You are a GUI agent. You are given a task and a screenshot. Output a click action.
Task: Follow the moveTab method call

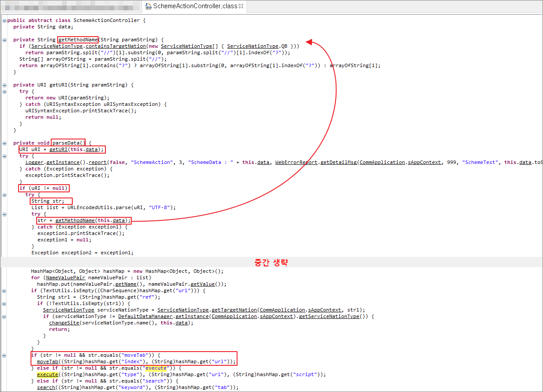[47, 361]
